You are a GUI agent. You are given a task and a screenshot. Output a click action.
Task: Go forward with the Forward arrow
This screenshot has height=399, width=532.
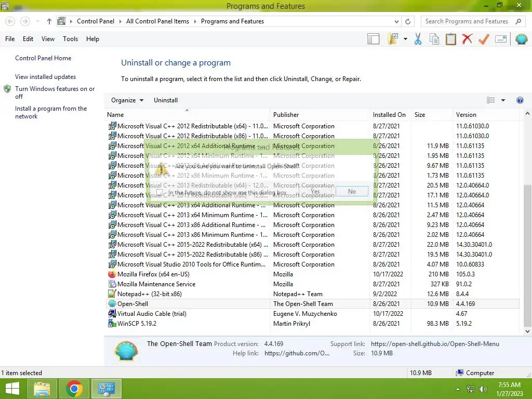click(25, 21)
